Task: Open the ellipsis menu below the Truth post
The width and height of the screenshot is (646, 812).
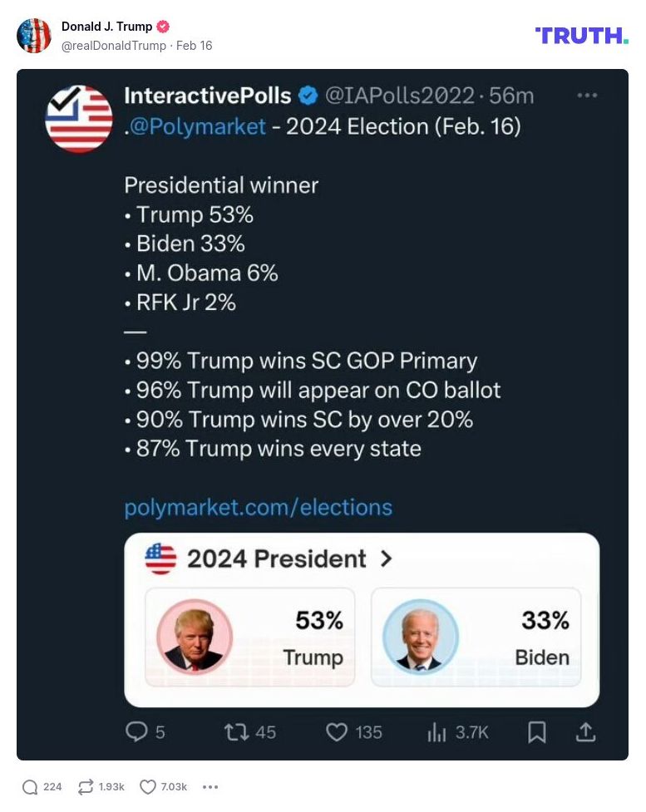Action: click(x=210, y=786)
